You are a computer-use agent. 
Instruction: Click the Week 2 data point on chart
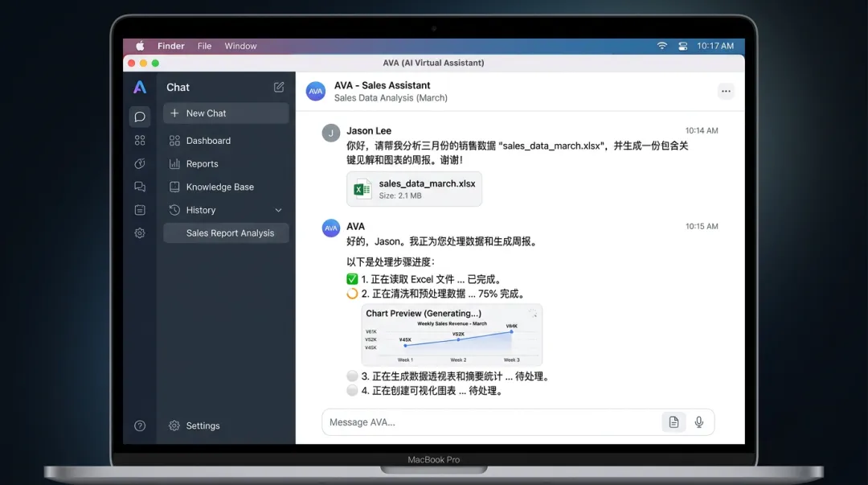pos(458,339)
